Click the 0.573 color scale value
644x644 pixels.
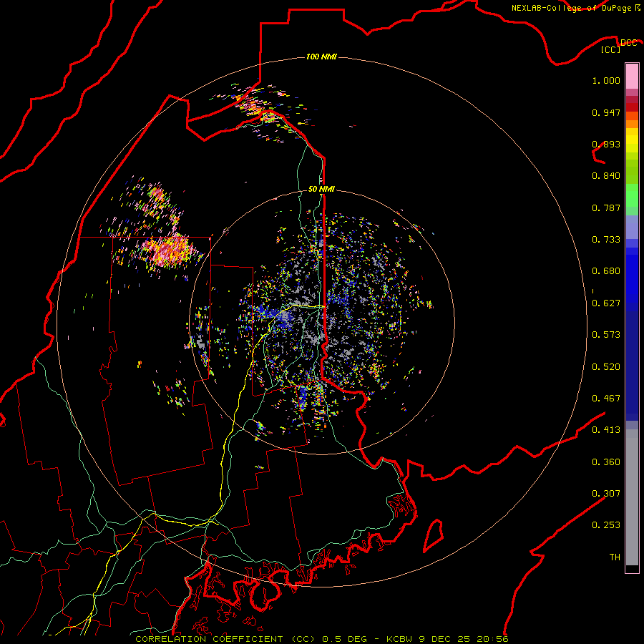coord(606,335)
